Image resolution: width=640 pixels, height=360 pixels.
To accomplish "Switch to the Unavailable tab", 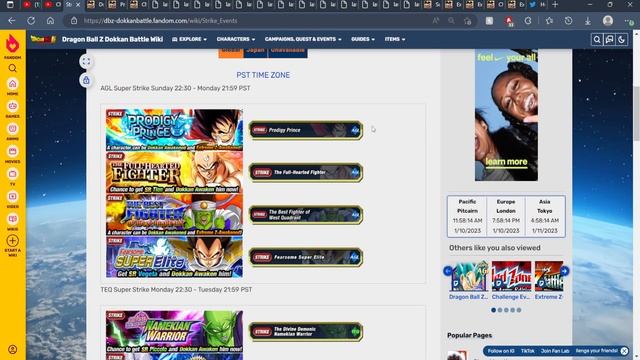I will [x=287, y=53].
